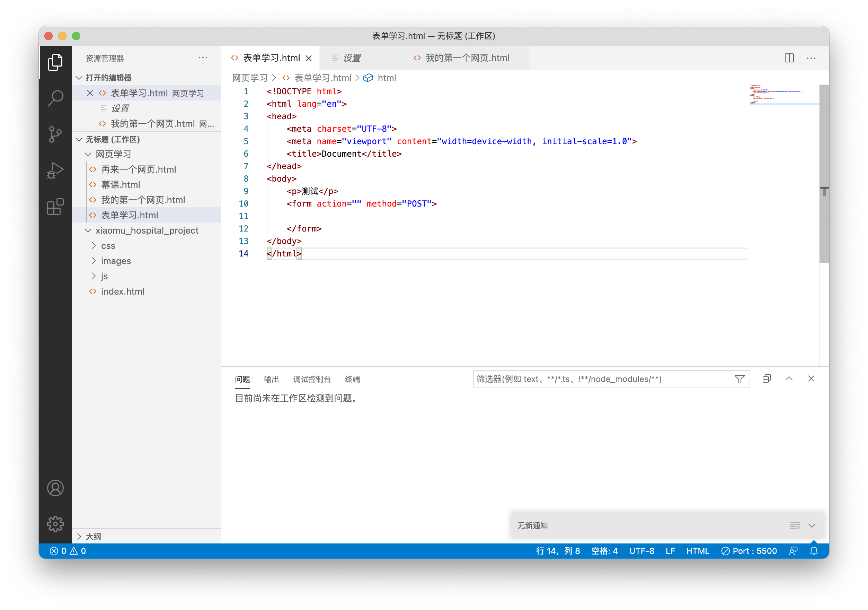Switch to the 问题 panel tab

(x=242, y=379)
